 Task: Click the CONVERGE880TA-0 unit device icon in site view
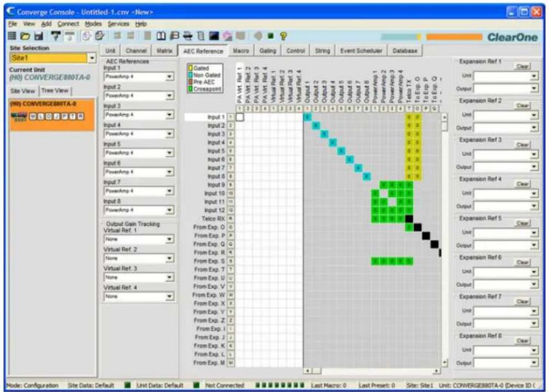pos(19,117)
